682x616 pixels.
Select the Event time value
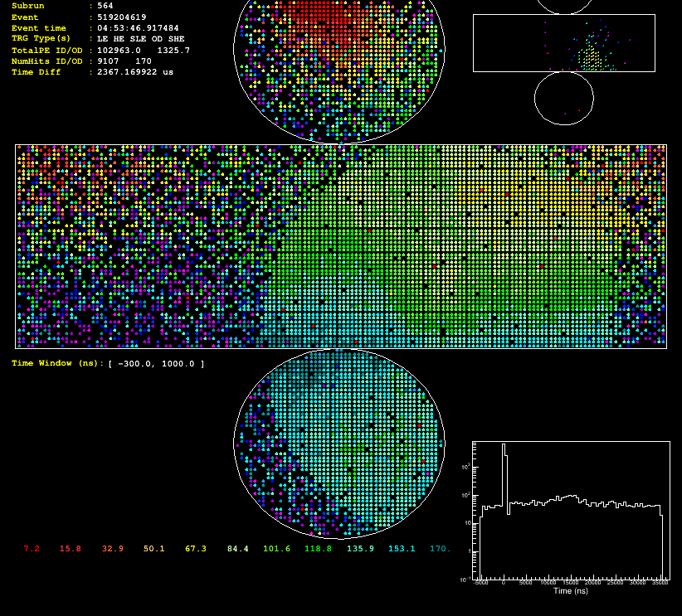pyautogui.click(x=138, y=28)
